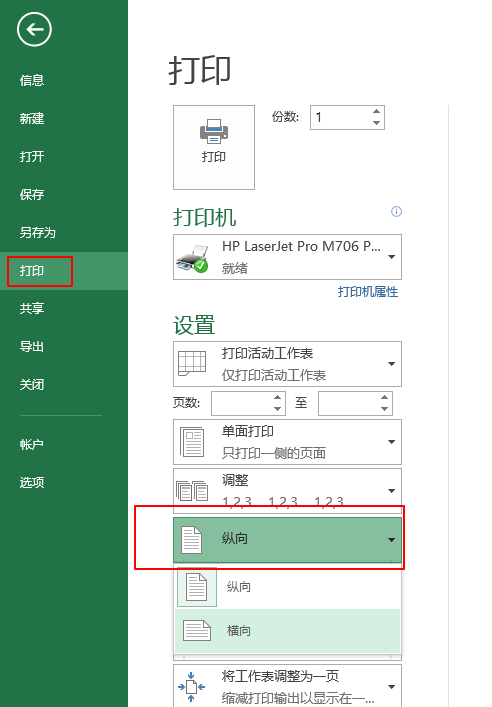Click the 至 end page field

tap(348, 403)
